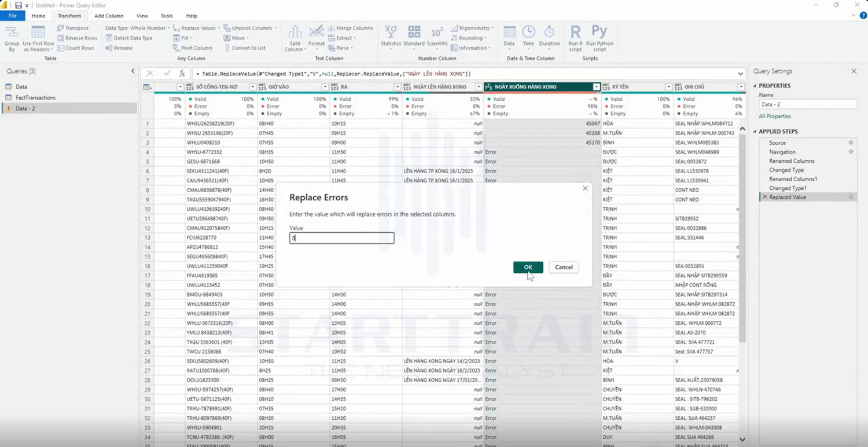
Task: Click Pivot Column
Action: point(193,48)
